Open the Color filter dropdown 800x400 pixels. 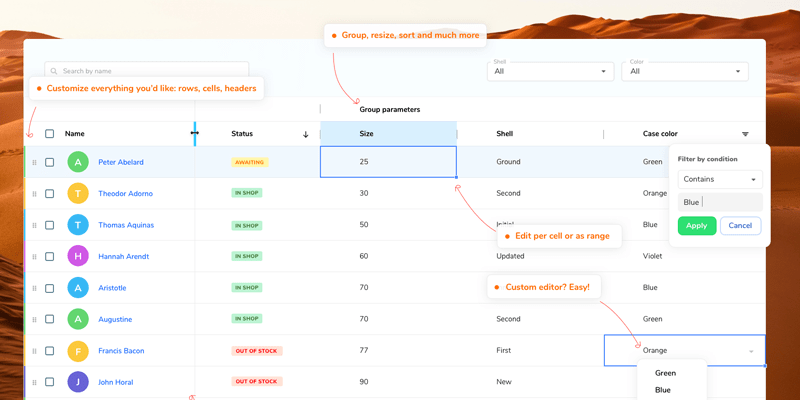tap(685, 71)
